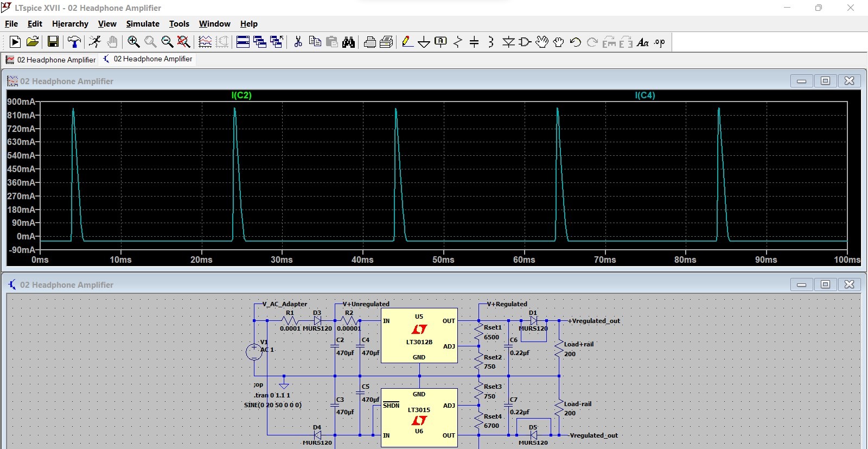The height and width of the screenshot is (449, 868).
Task: Open the View menu
Action: 107,24
